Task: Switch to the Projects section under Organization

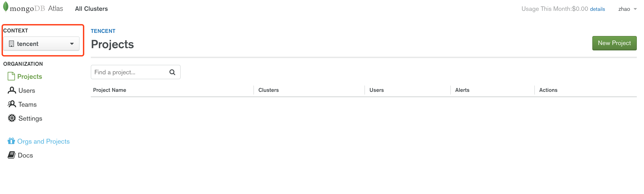Action: click(30, 76)
